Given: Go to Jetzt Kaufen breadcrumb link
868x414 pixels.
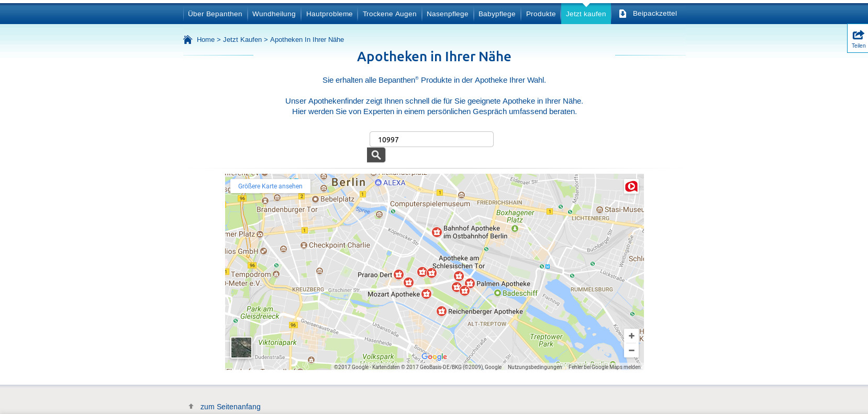Looking at the screenshot, I should pyautogui.click(x=242, y=40).
